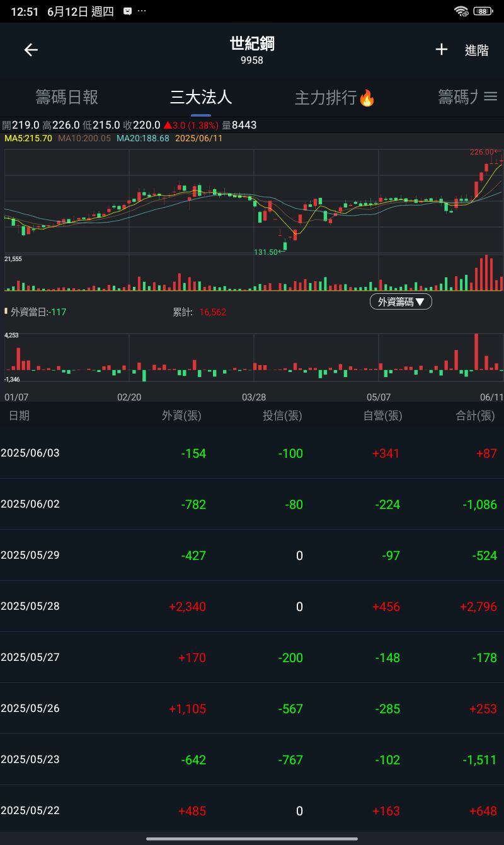This screenshot has width=504, height=845.
Task: Select the 三大法人 tab
Action: point(201,97)
